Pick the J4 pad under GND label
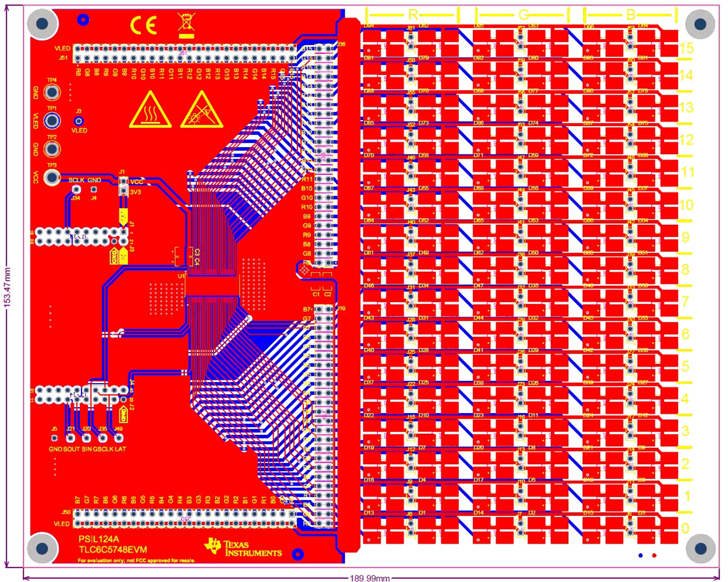728x582 pixels. point(94,190)
